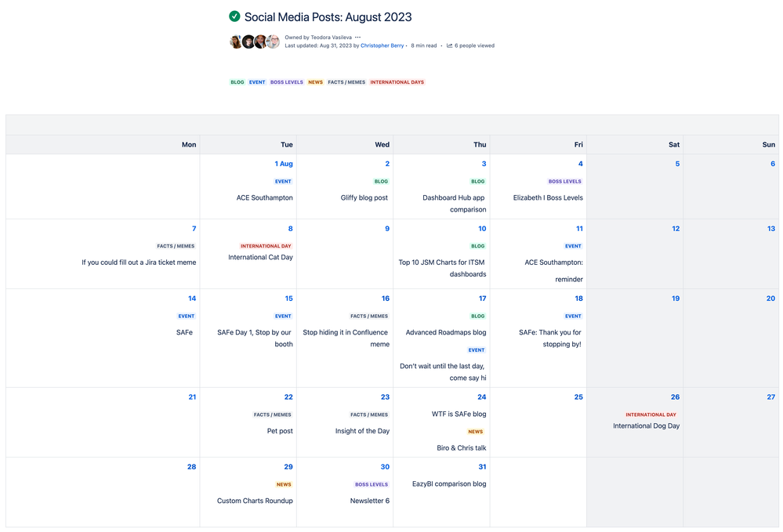Click the second contributor avatar
The image size is (783, 532).
(x=248, y=41)
